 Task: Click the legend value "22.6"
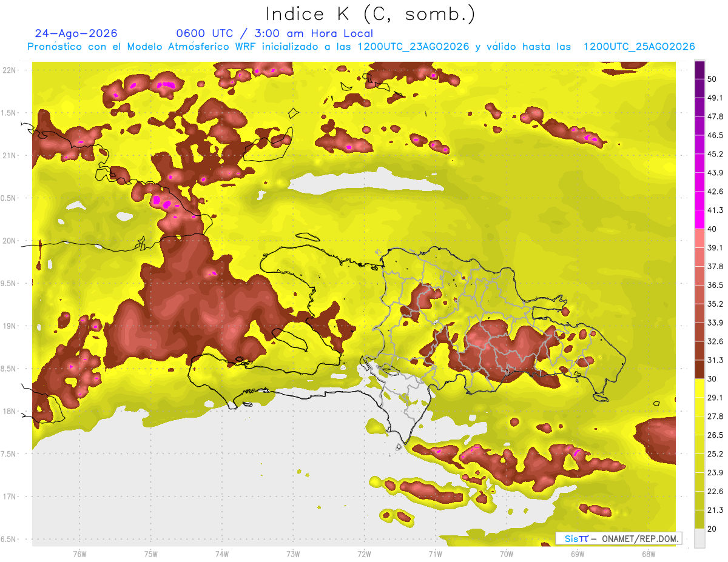tap(715, 492)
